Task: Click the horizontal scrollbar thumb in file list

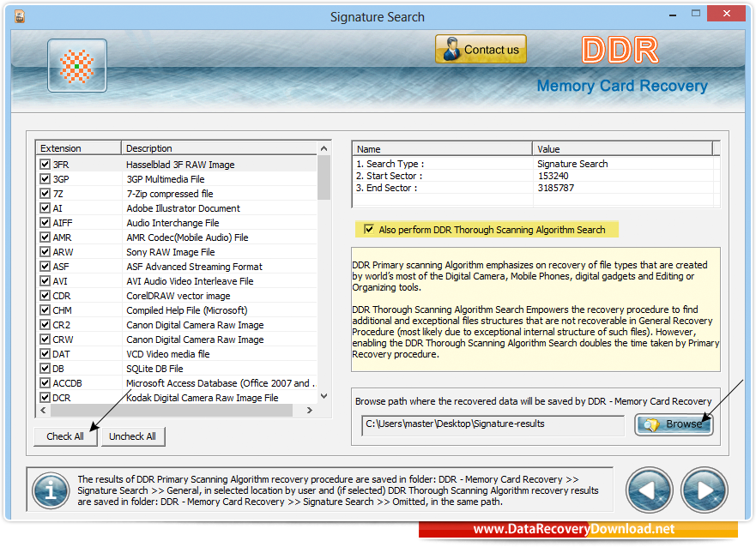Action: click(172, 410)
